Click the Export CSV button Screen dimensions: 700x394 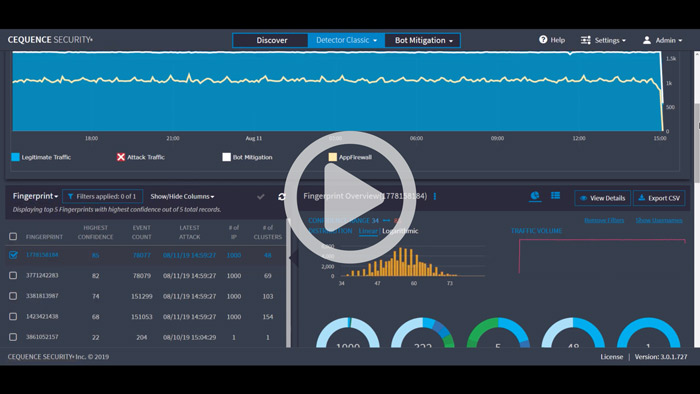(x=659, y=198)
